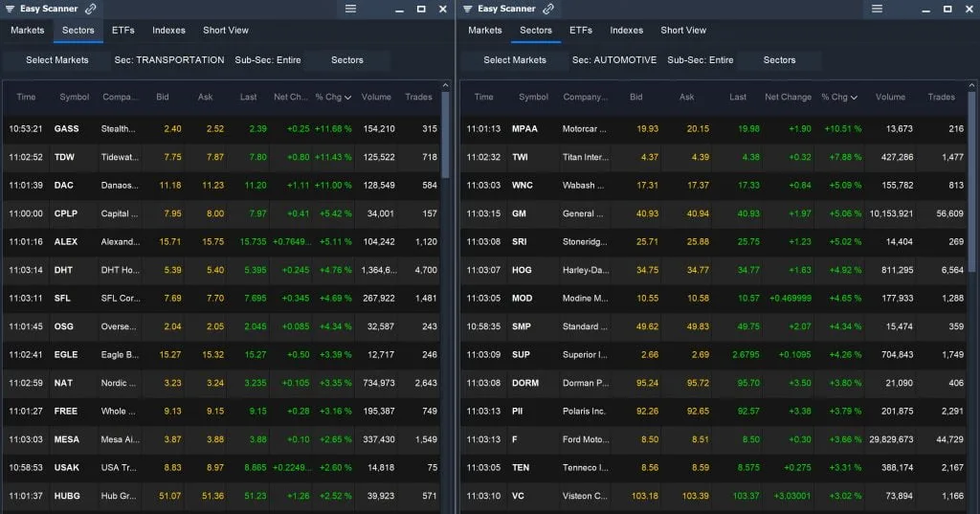Select the DORM Dorman row

point(714,383)
